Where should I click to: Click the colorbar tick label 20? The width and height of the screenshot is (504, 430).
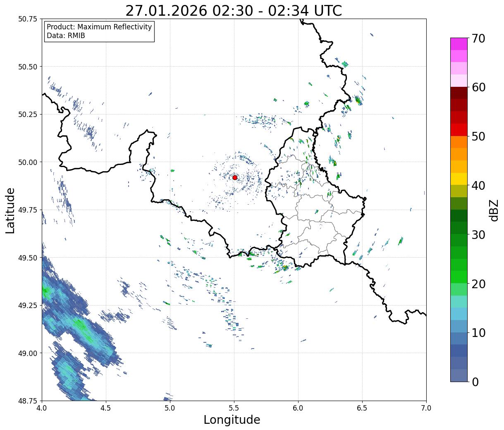click(x=478, y=284)
